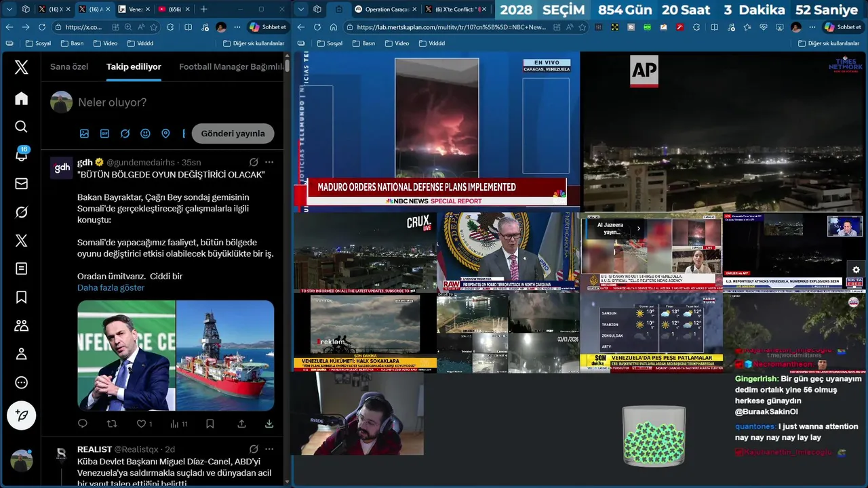Open a new tab in left browser
Viewport: 868px width, 488px height.
203,9
